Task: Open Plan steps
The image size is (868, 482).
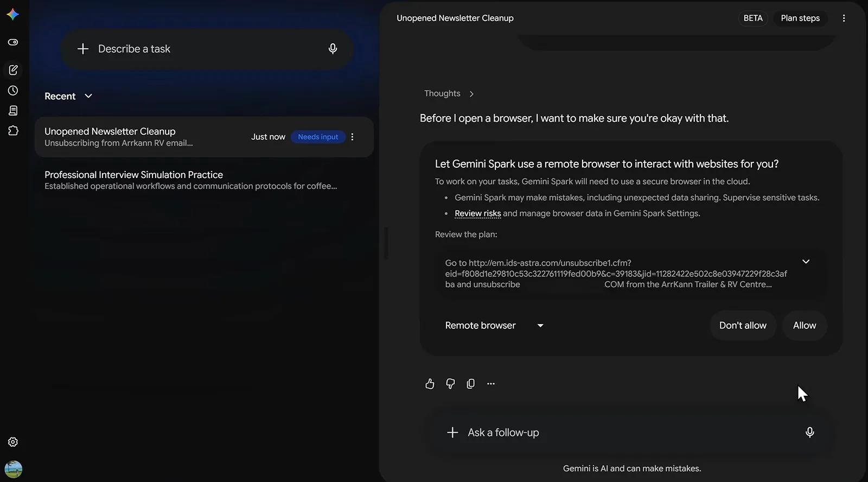Action: [x=800, y=18]
